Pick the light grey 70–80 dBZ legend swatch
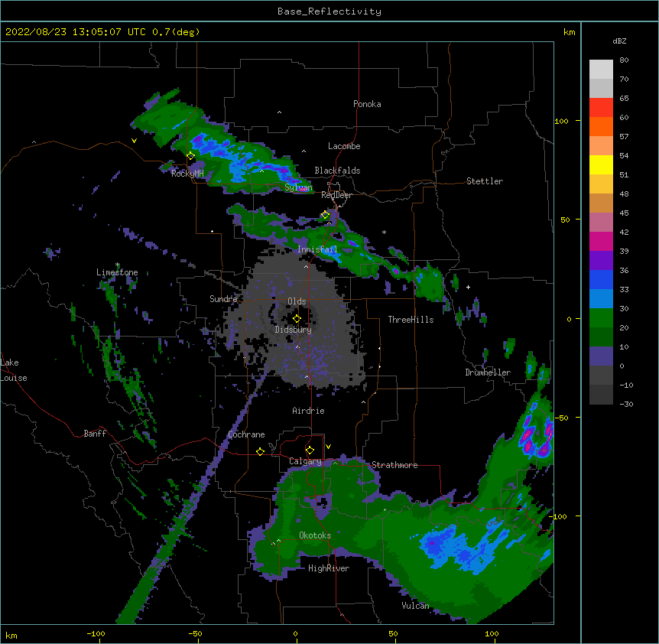The height and width of the screenshot is (644, 659). 601,70
